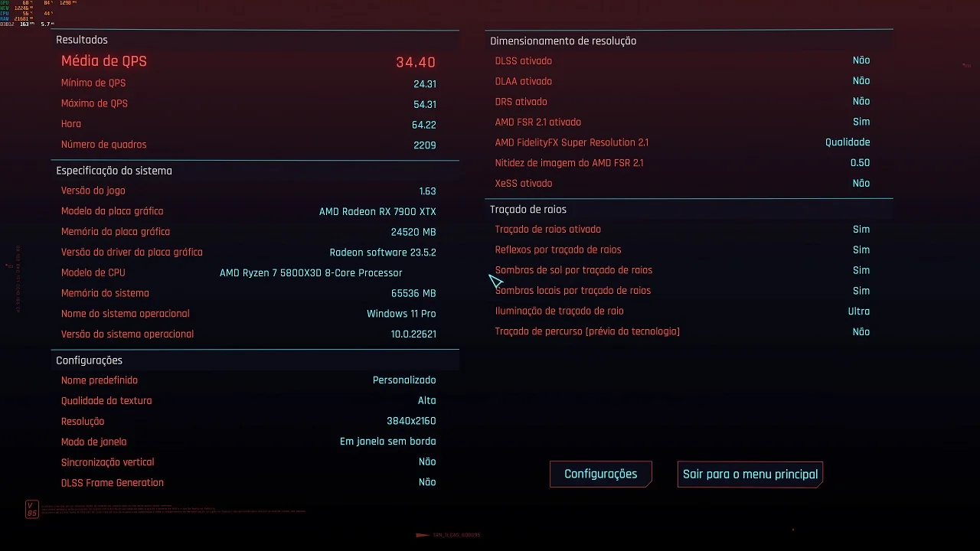Image resolution: width=980 pixels, height=551 pixels.
Task: Click the Número de quadros value 2209
Action: (425, 145)
